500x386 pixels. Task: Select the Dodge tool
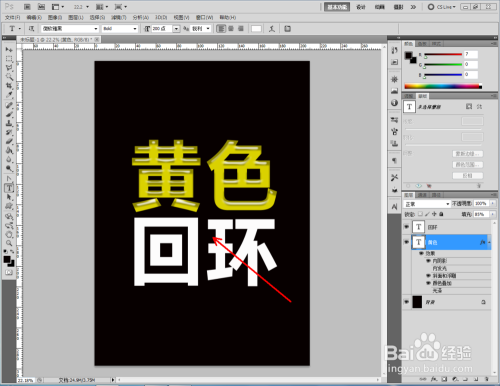9,169
